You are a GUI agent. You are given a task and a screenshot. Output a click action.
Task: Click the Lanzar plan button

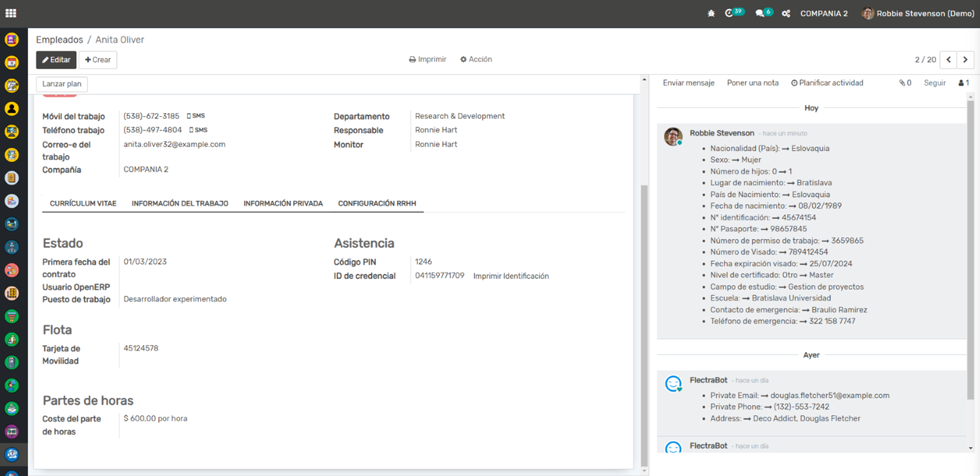(x=62, y=85)
